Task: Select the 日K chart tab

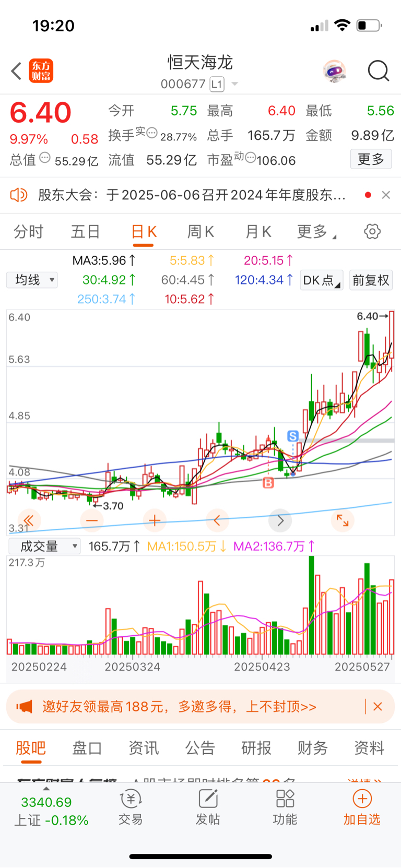Action: pos(144,232)
